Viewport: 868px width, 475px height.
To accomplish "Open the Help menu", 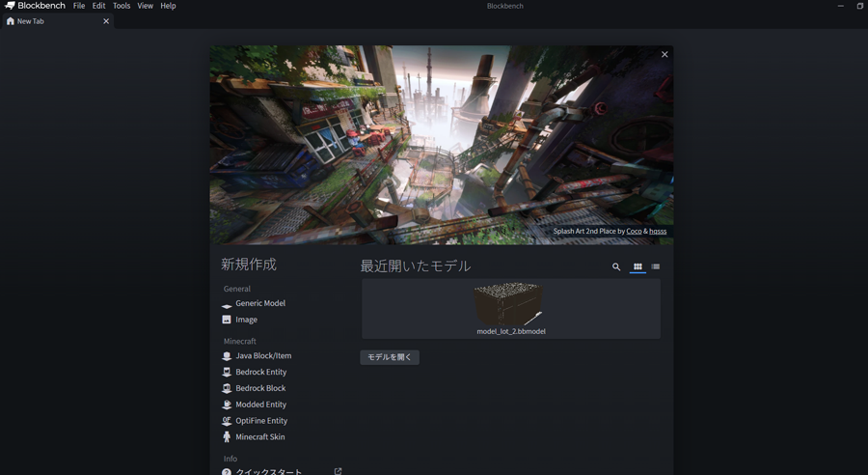I will [x=168, y=6].
